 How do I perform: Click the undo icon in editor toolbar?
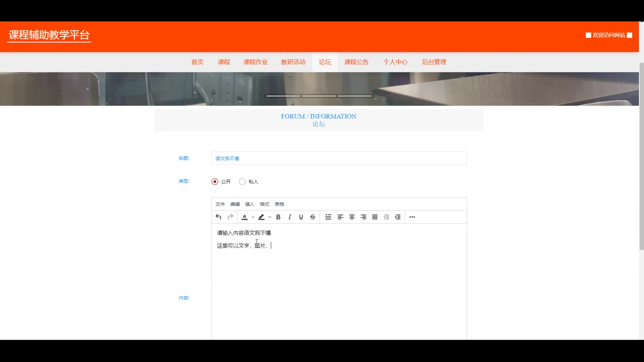click(x=218, y=217)
